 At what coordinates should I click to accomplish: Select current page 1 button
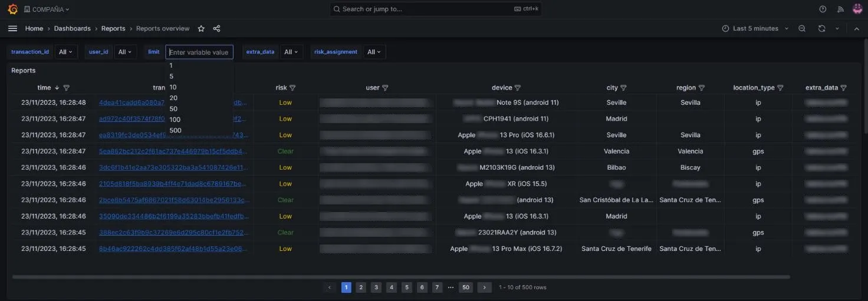[x=346, y=287]
